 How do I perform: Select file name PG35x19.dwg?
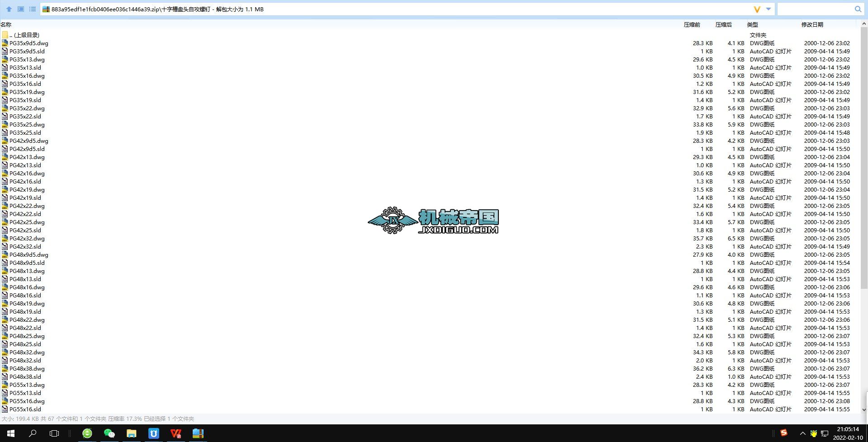pos(27,92)
